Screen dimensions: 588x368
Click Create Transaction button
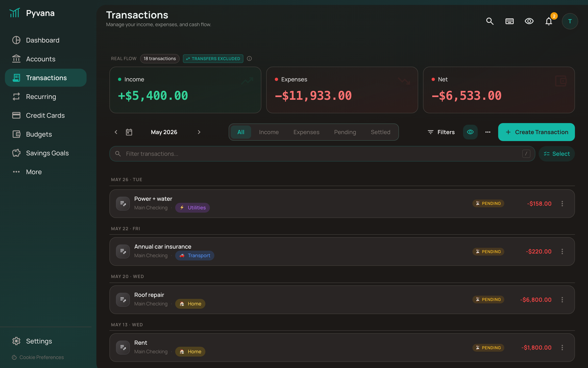pos(536,132)
